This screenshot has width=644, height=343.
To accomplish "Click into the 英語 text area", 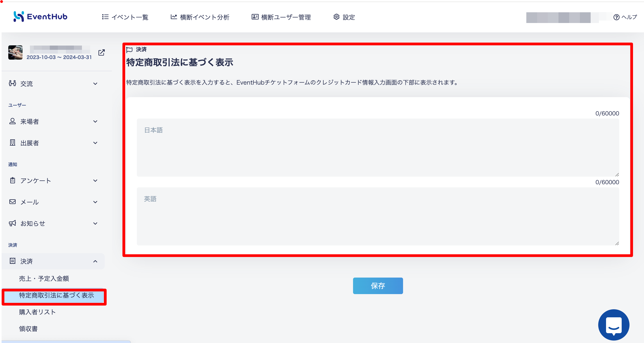I will [x=378, y=217].
